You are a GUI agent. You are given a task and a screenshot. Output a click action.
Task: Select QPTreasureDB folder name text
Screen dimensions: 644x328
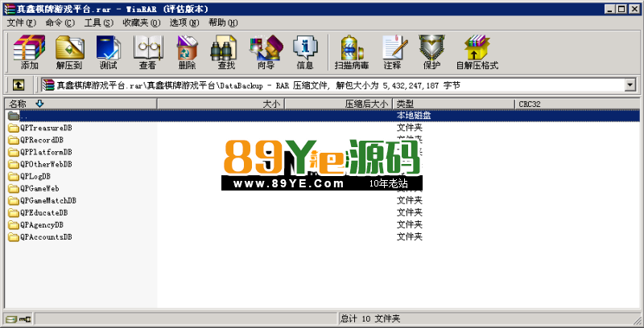(46, 128)
